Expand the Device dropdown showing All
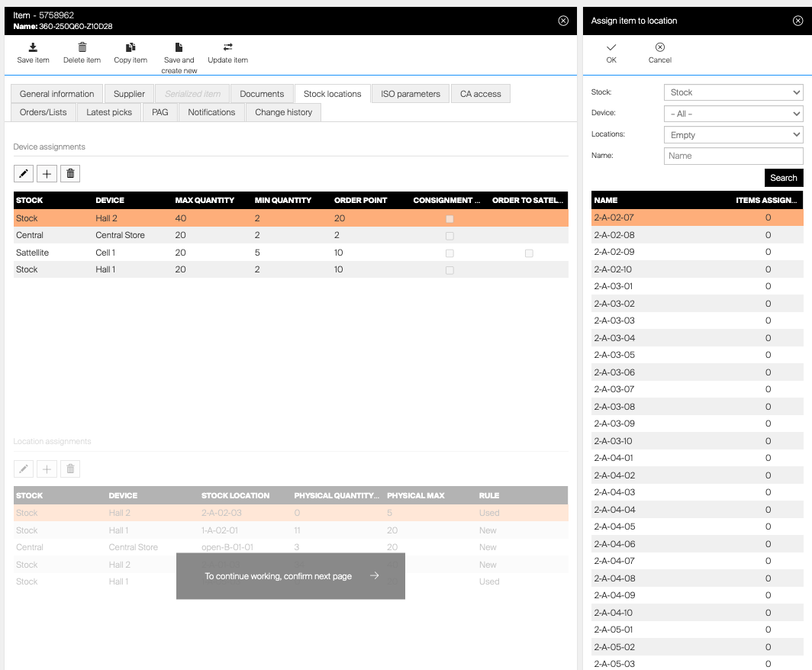This screenshot has height=670, width=812. pyautogui.click(x=733, y=114)
